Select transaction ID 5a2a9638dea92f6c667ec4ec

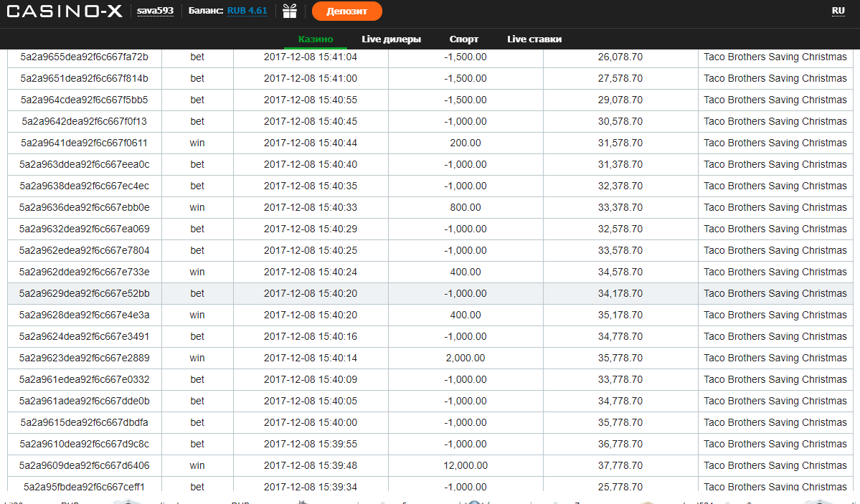point(85,186)
